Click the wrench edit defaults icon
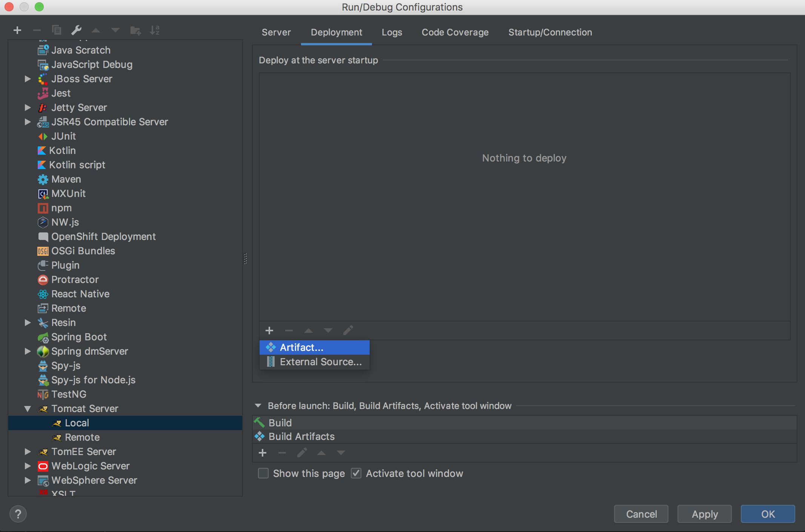 [x=76, y=30]
